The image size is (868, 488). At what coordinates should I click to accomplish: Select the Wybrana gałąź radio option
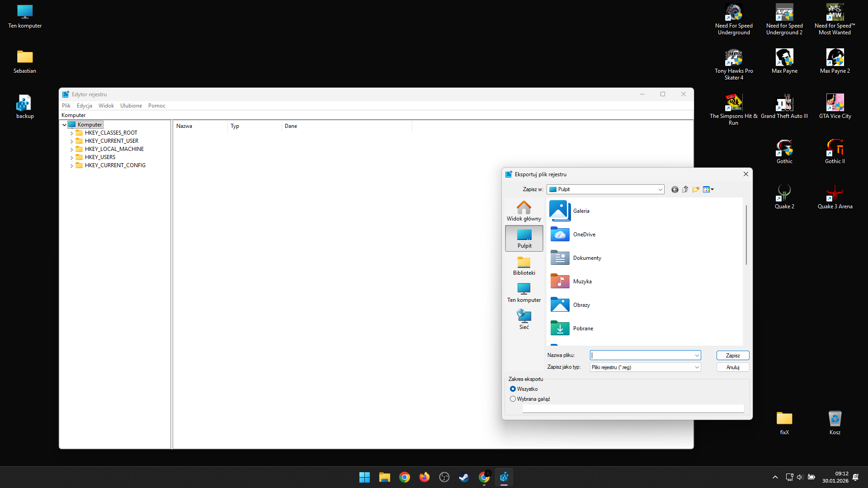coord(513,399)
